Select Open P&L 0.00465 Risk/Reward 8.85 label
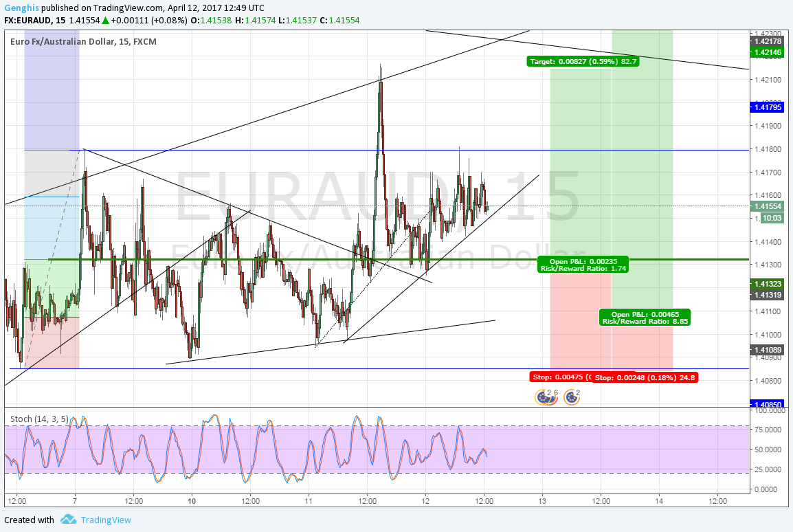Image resolution: width=793 pixels, height=532 pixels. coord(645,318)
